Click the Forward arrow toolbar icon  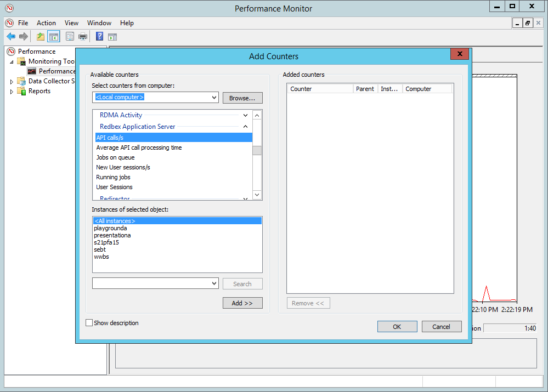24,37
